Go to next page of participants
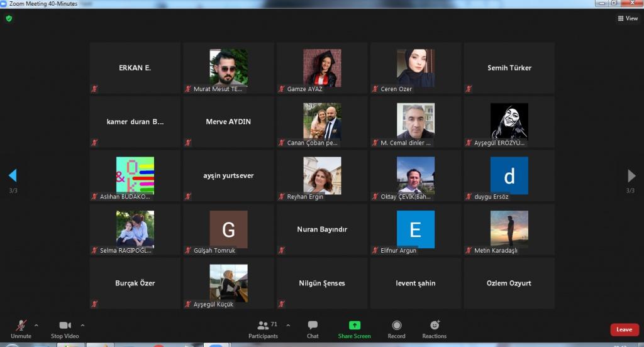Image resolution: width=644 pixels, height=347 pixels. (x=631, y=175)
